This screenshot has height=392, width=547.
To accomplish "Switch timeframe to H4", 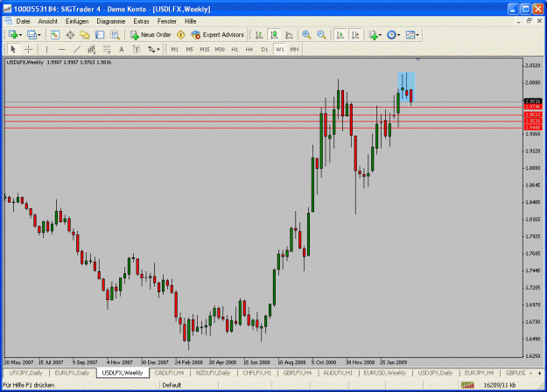I will point(249,50).
